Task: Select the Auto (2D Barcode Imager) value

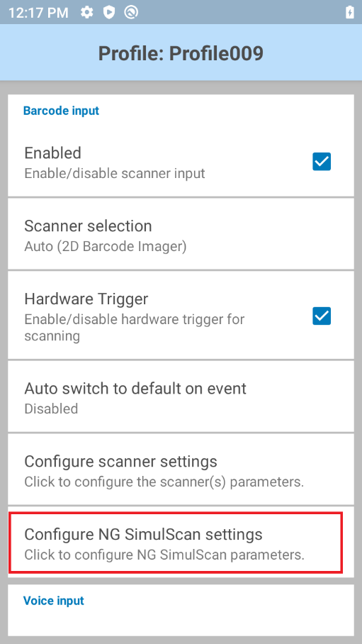Action: (x=106, y=246)
